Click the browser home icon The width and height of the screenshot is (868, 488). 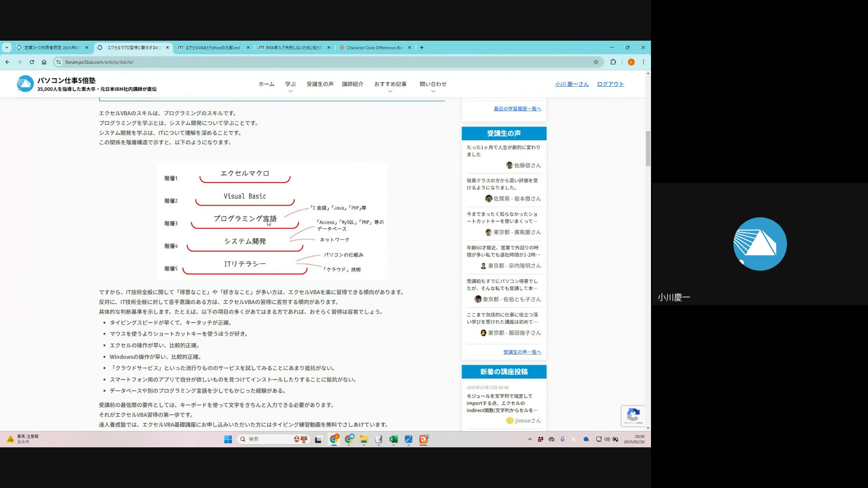pos(44,62)
